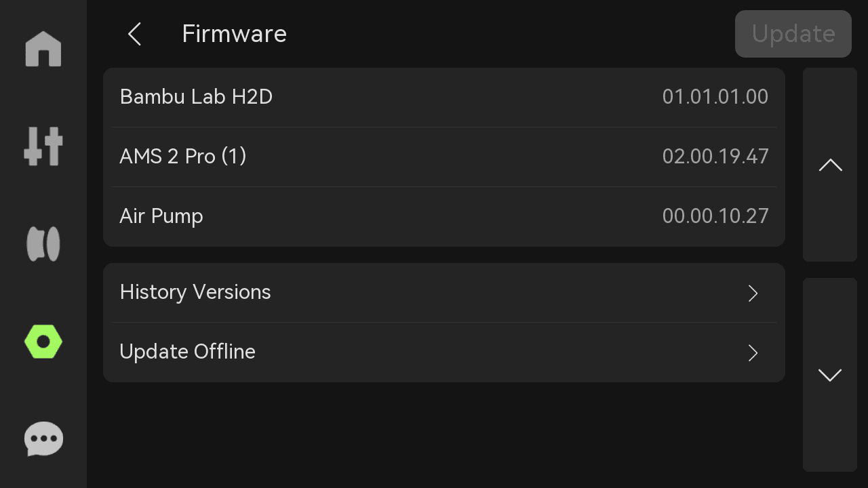Viewport: 868px width, 488px height.
Task: Select the Bambu Lab H2D firmware row
Action: [x=444, y=98]
